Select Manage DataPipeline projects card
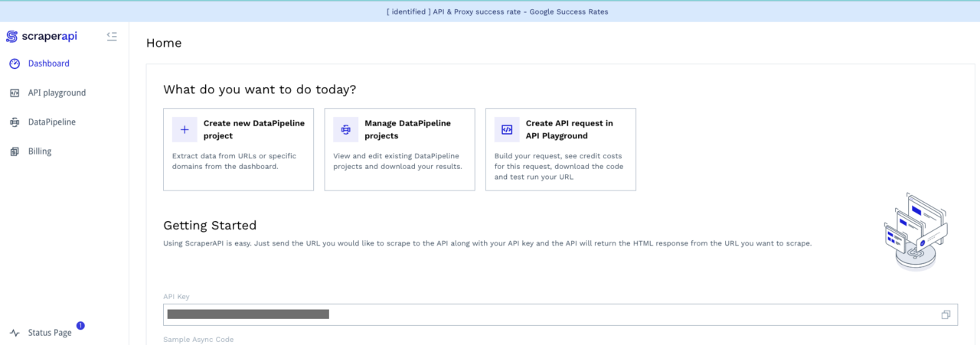The width and height of the screenshot is (980, 345). pyautogui.click(x=400, y=149)
